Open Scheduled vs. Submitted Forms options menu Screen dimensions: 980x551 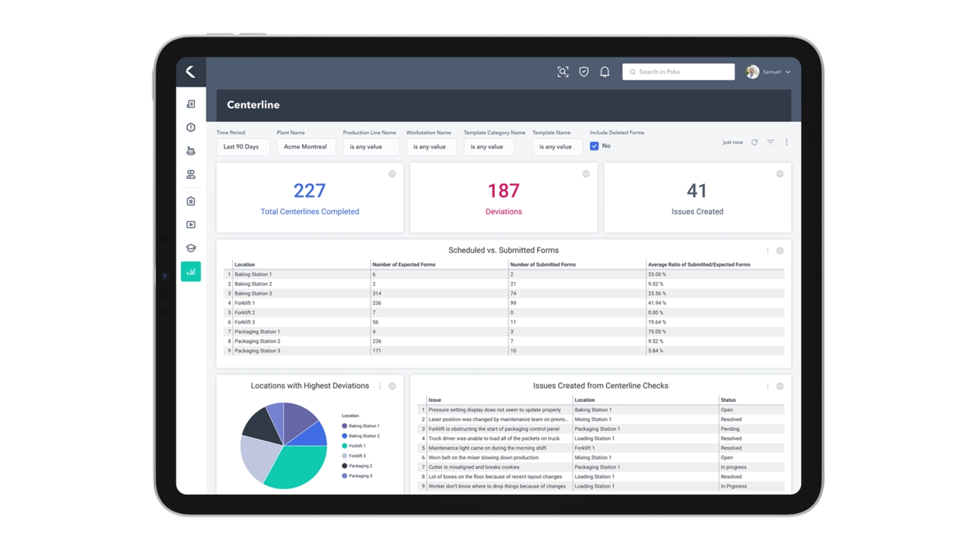[x=768, y=251]
